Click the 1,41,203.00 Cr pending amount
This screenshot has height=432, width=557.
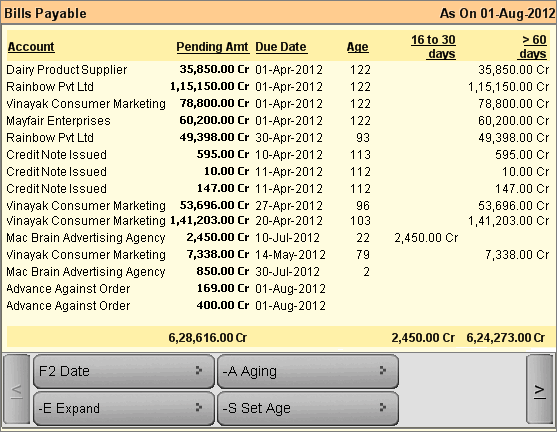(x=210, y=221)
